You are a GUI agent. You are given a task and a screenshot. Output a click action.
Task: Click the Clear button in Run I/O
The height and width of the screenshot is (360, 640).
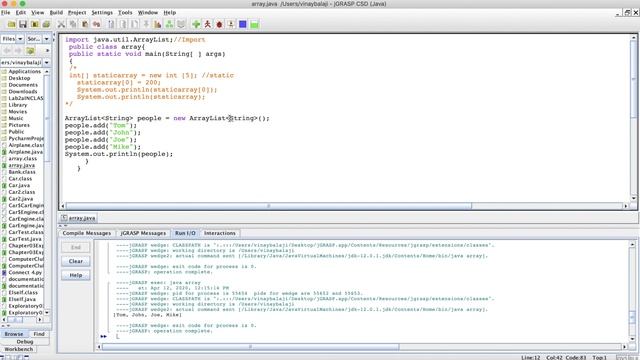[76, 261]
